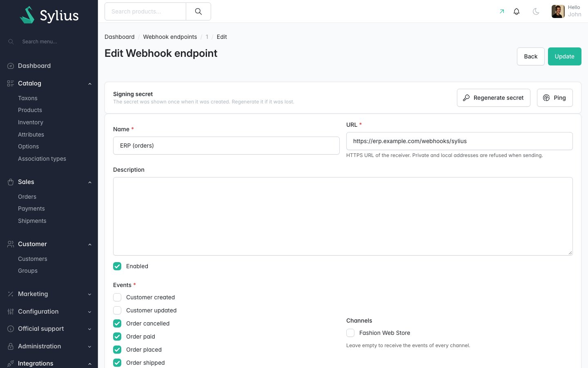Collapse the Sales menu chevron
Screen dimensions: 588x368
tap(90, 182)
